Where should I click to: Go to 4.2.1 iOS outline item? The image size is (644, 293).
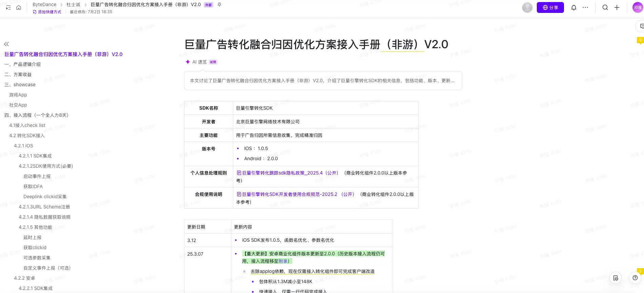coord(23,146)
